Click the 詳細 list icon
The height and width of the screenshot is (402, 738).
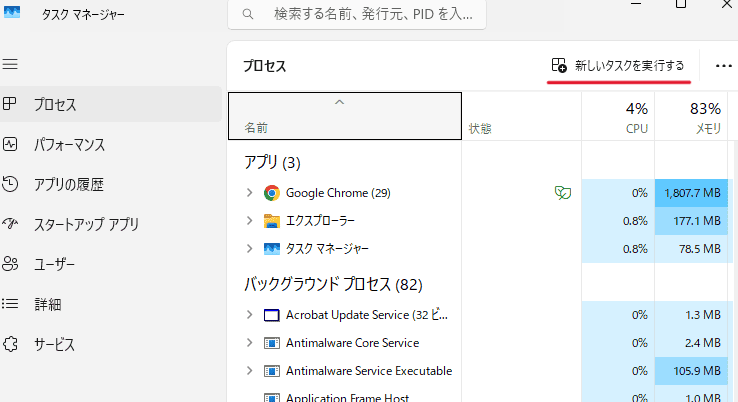10,304
